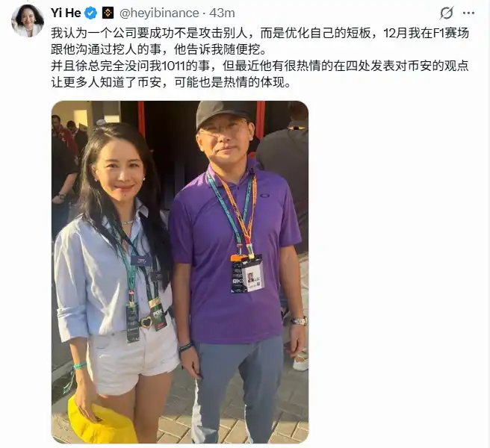Click the wristwatch in the photo

pos(299,320)
